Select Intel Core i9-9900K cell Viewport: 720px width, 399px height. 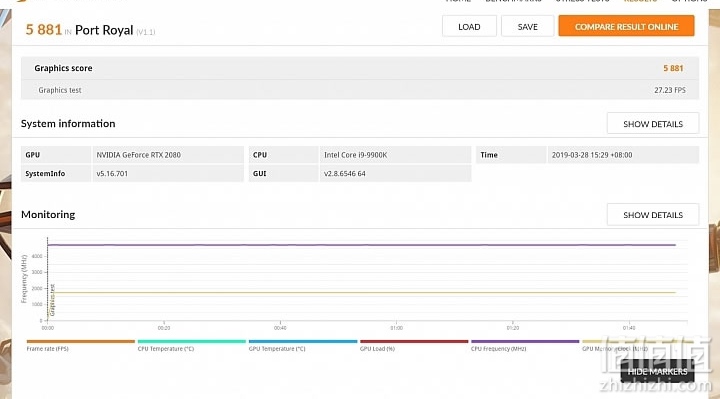395,155
